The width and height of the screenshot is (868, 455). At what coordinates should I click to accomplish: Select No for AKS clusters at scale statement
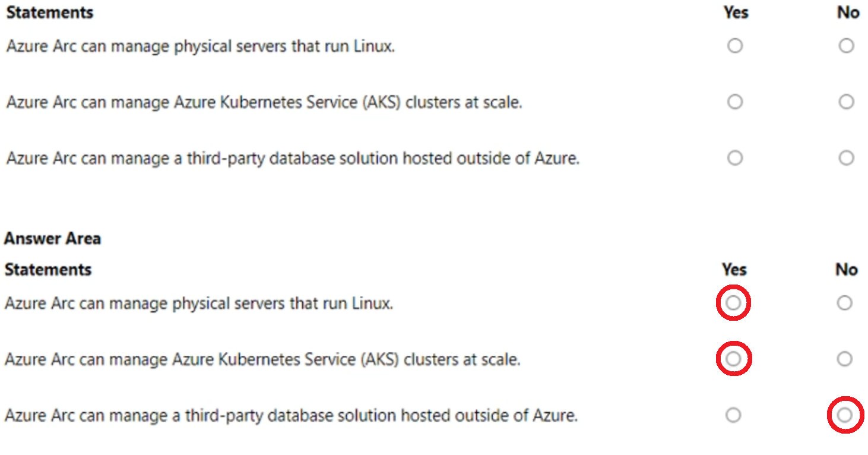pyautogui.click(x=845, y=102)
